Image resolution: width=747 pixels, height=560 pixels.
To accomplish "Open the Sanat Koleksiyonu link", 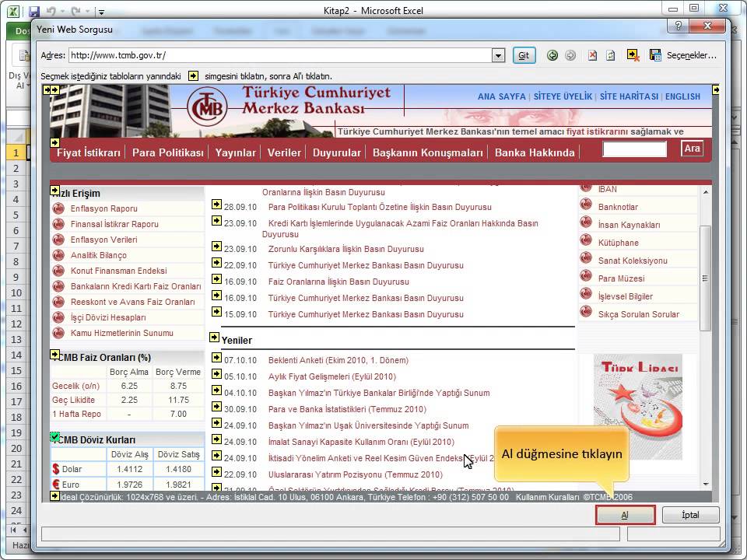I will [x=633, y=261].
